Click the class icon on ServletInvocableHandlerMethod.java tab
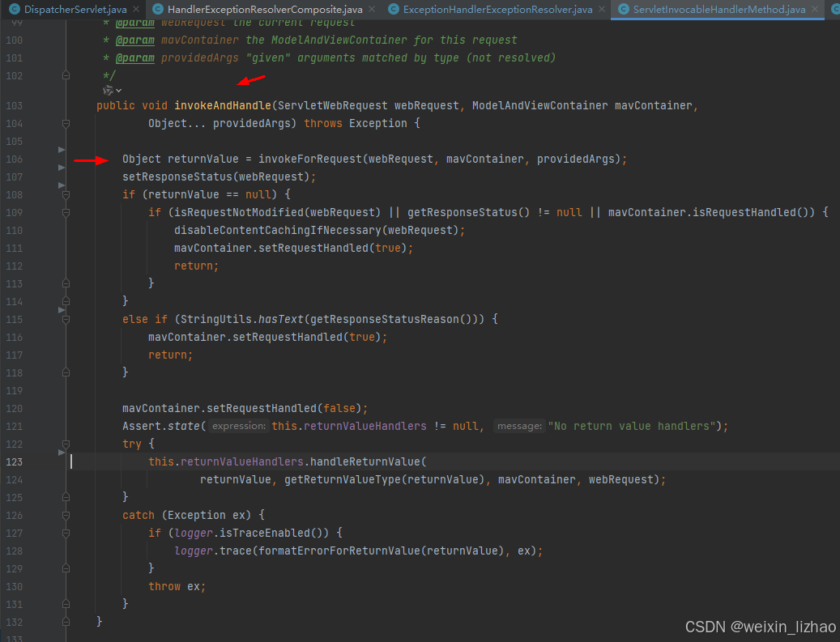This screenshot has width=840, height=642. click(x=623, y=9)
